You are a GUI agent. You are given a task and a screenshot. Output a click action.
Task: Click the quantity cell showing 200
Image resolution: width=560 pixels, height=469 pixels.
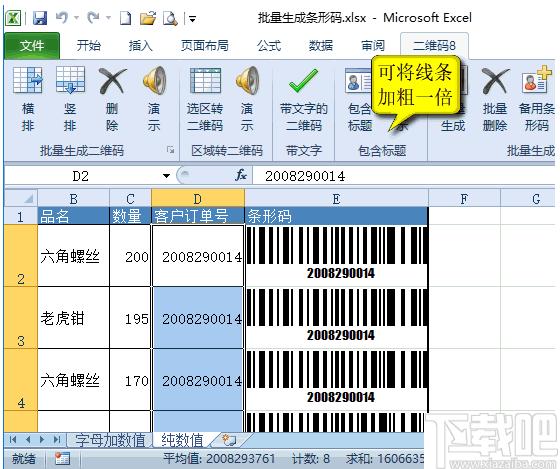click(x=130, y=255)
